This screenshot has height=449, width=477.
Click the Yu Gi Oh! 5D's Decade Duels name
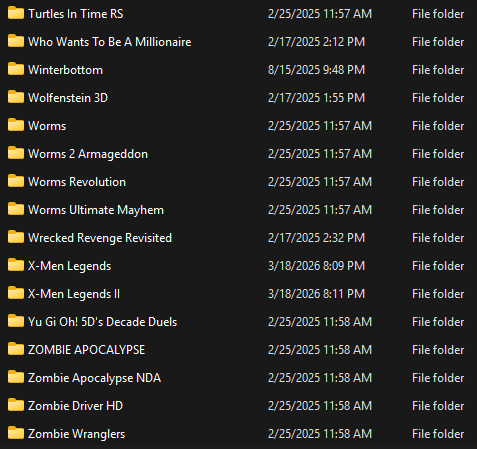(103, 322)
